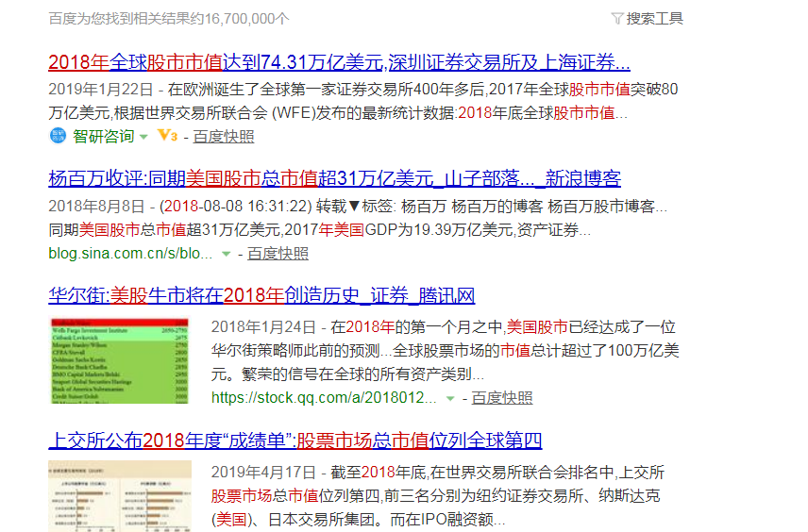Open 百度快照 for the stock.qq.com result
The width and height of the screenshot is (808, 532).
(x=502, y=398)
